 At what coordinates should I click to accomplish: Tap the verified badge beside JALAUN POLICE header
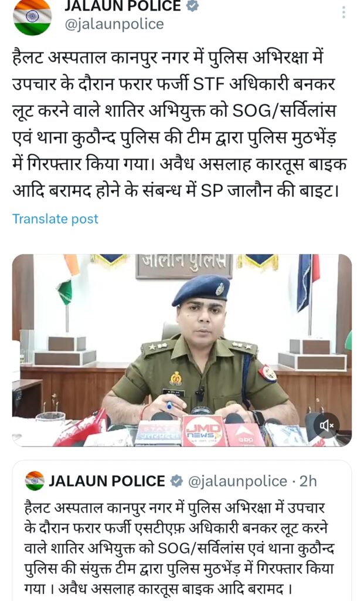(192, 5)
